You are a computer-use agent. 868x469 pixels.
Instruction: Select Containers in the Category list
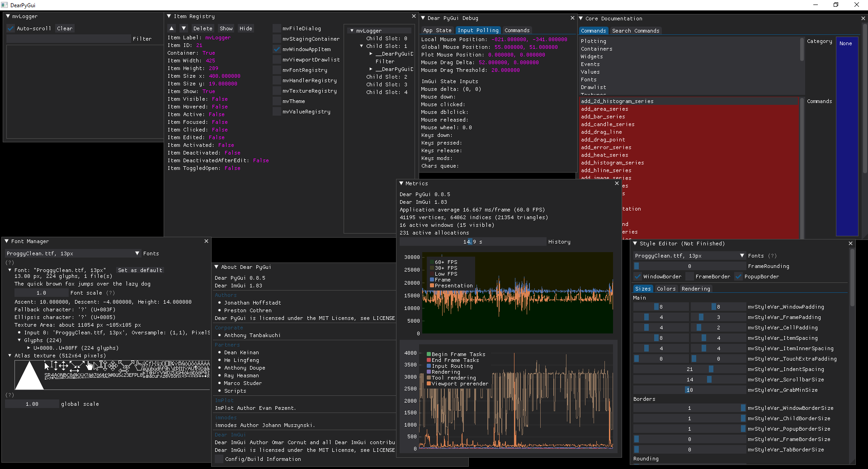click(x=689, y=49)
